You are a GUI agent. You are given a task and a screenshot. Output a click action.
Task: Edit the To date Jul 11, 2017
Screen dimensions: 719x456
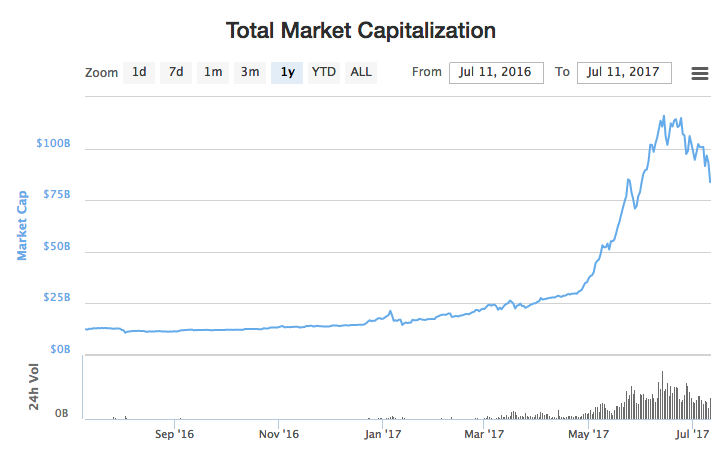(x=624, y=72)
